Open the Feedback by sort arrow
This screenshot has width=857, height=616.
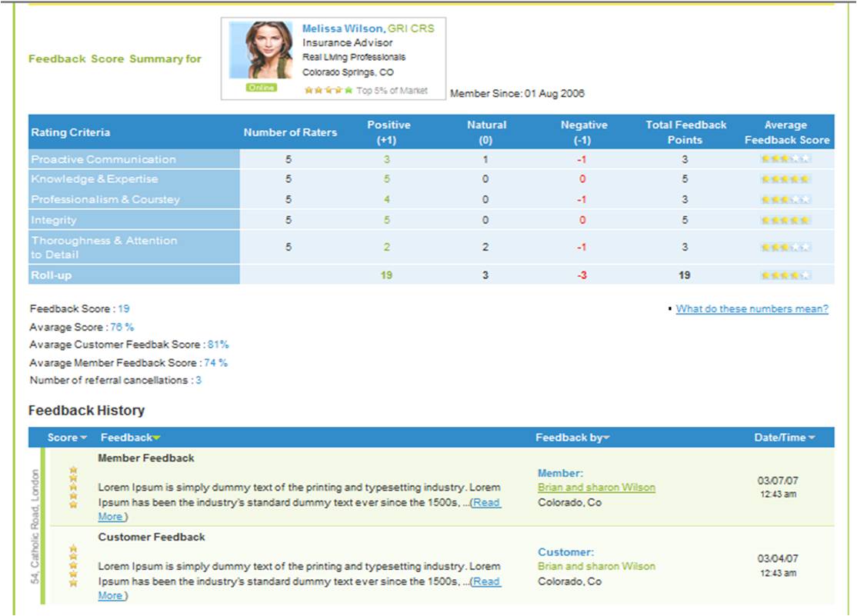tap(607, 438)
